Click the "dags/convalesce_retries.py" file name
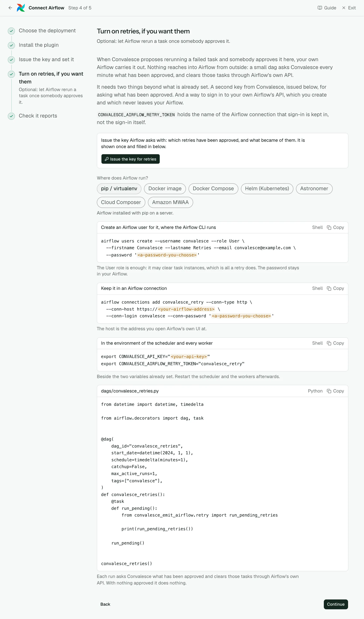This screenshot has height=619, width=364. [130, 391]
